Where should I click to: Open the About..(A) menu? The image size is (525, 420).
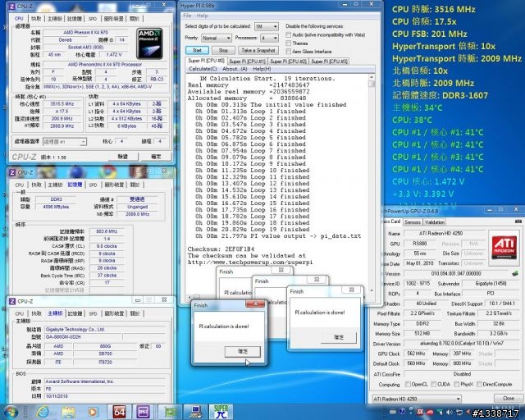235,69
